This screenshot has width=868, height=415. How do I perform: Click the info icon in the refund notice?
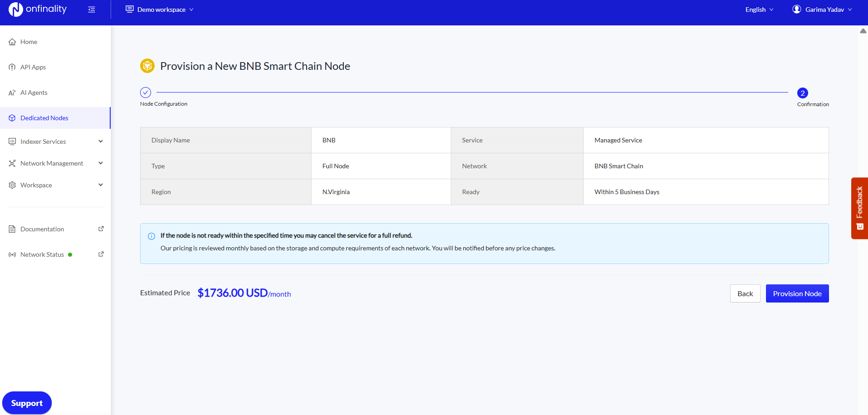click(151, 236)
